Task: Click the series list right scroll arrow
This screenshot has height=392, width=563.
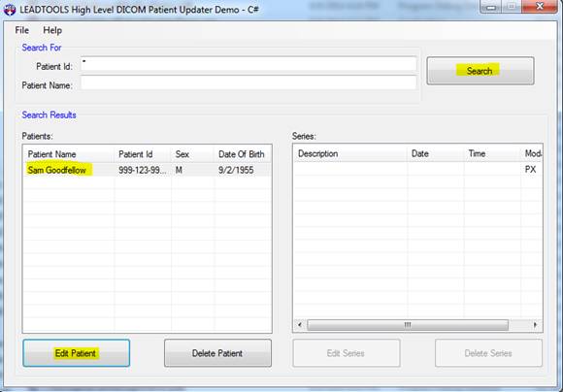Action: pos(536,325)
